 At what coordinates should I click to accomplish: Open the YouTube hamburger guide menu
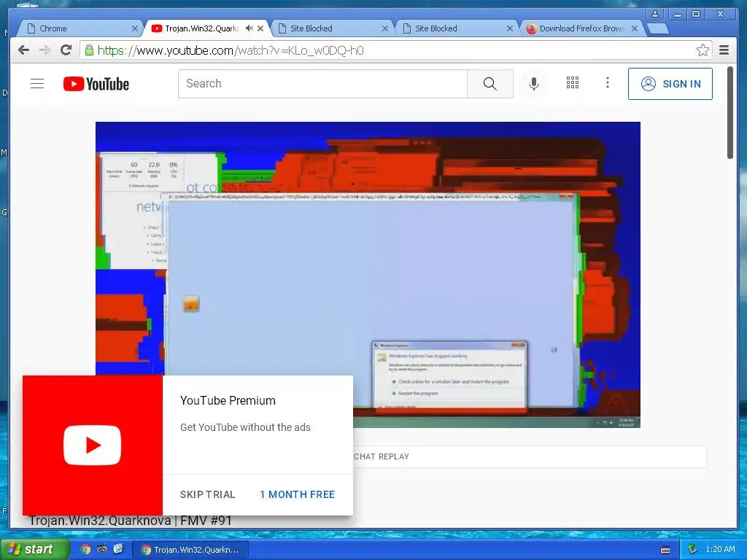37,84
